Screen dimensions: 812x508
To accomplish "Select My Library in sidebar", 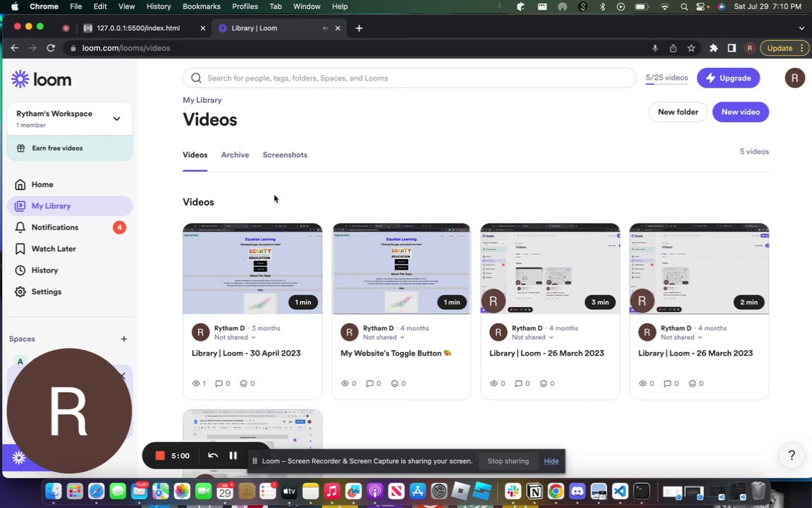I will 70,206.
